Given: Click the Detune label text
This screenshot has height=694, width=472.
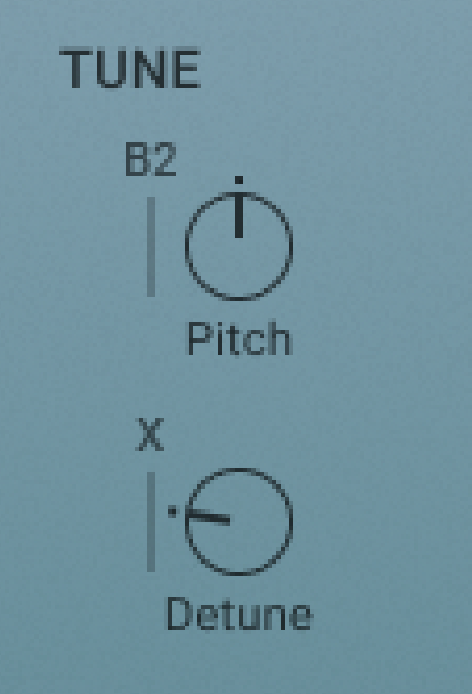Looking at the screenshot, I should [240, 613].
